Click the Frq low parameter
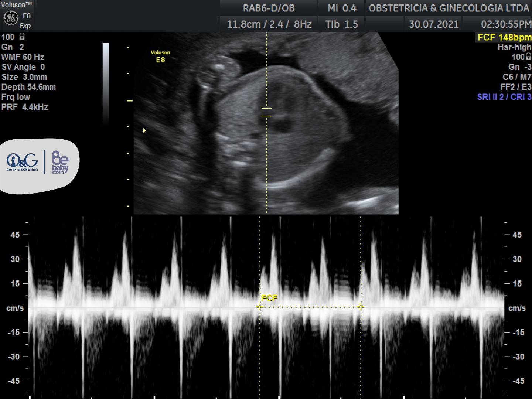532x399 pixels. pyautogui.click(x=16, y=97)
